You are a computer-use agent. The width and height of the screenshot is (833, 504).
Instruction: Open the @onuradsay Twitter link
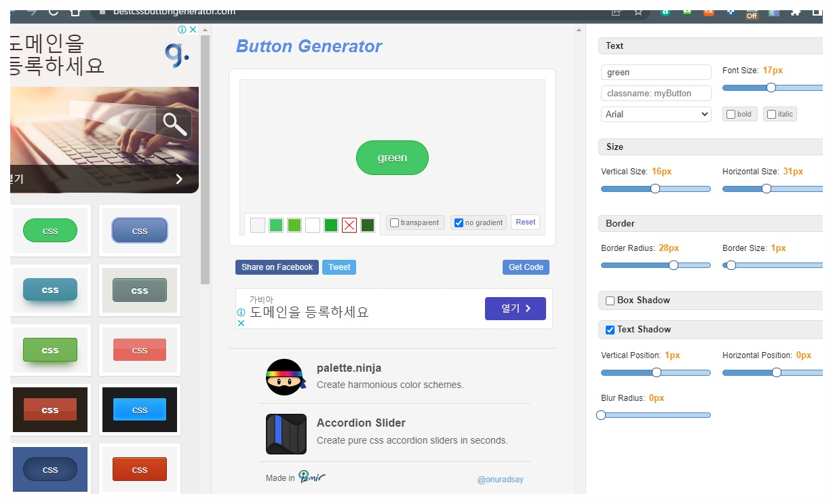click(x=500, y=479)
